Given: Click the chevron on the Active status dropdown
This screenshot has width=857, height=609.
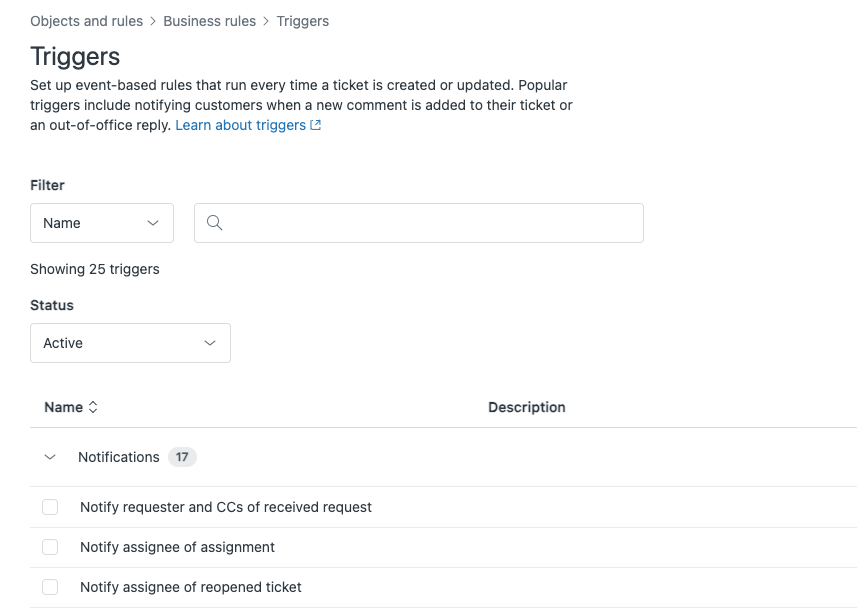Looking at the screenshot, I should click(210, 342).
